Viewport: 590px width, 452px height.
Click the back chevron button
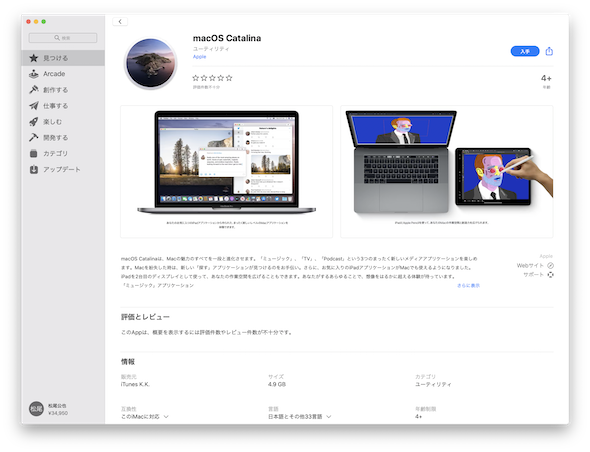pos(120,21)
